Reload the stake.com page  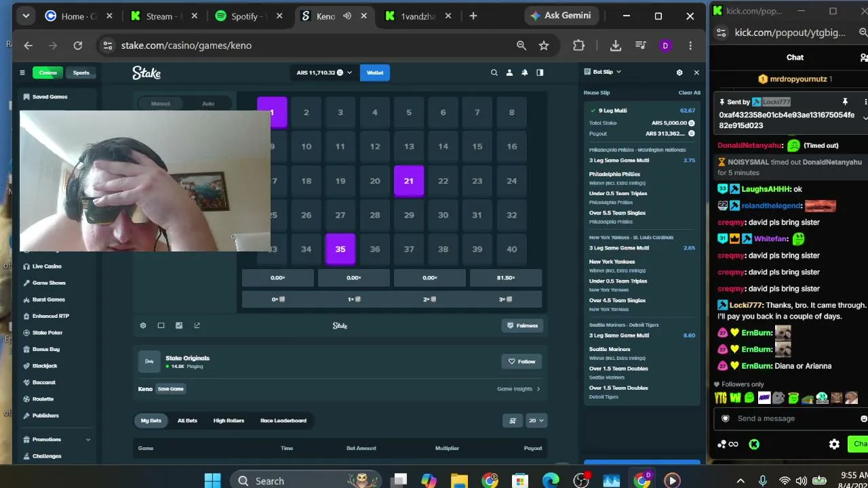(78, 45)
